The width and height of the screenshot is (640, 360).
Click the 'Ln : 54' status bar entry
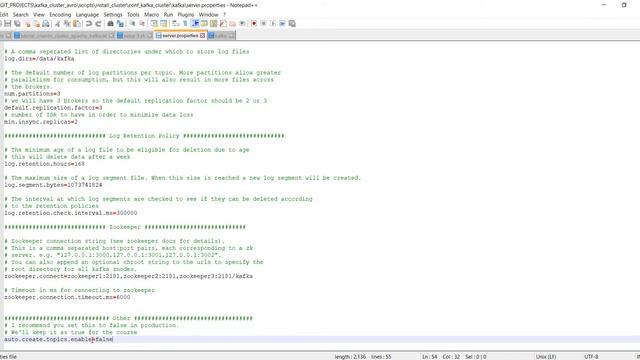point(429,357)
